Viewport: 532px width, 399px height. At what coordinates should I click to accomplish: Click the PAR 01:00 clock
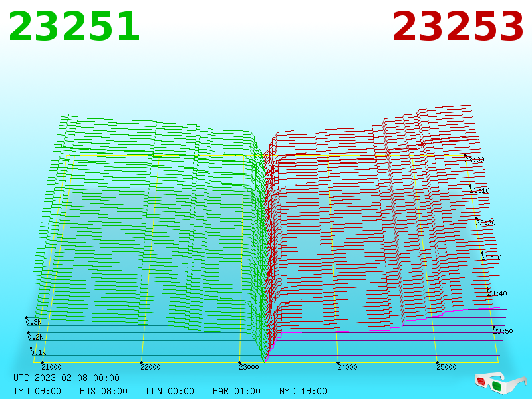click(x=237, y=391)
